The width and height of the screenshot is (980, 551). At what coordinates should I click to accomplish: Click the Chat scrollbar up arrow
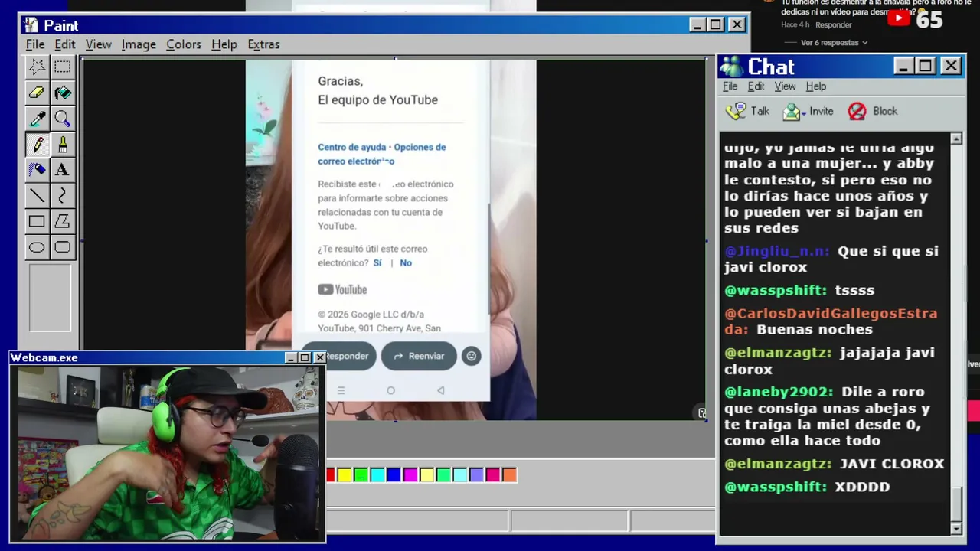pos(956,139)
